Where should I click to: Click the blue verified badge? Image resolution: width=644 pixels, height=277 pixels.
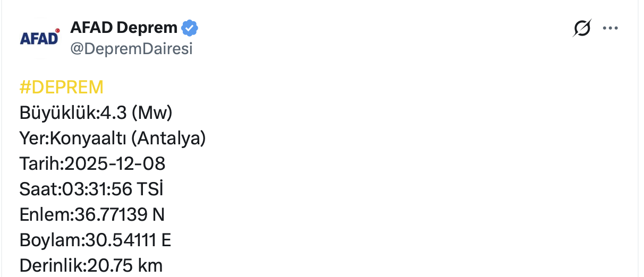(190, 27)
